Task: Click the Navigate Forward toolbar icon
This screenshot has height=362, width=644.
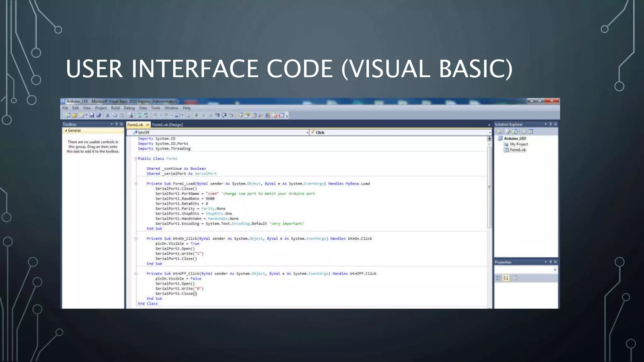Action: tap(187, 115)
